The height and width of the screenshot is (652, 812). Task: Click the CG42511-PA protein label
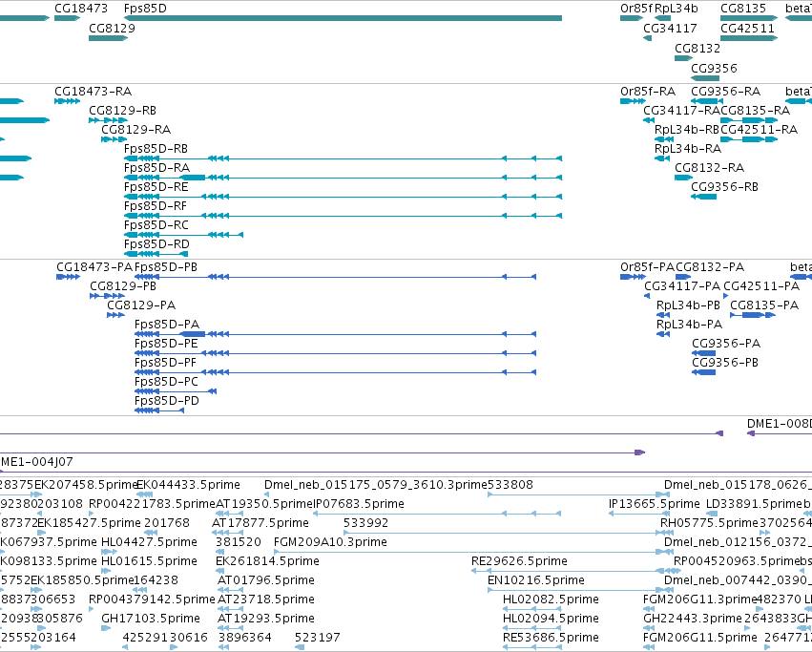point(761,286)
